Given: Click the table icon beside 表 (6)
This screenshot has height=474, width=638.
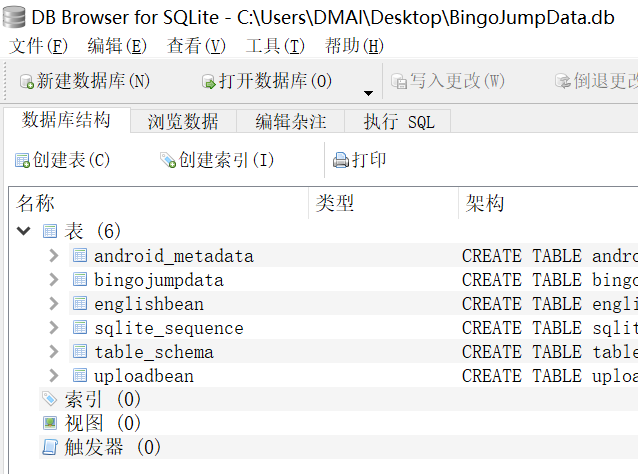Looking at the screenshot, I should click(50, 231).
